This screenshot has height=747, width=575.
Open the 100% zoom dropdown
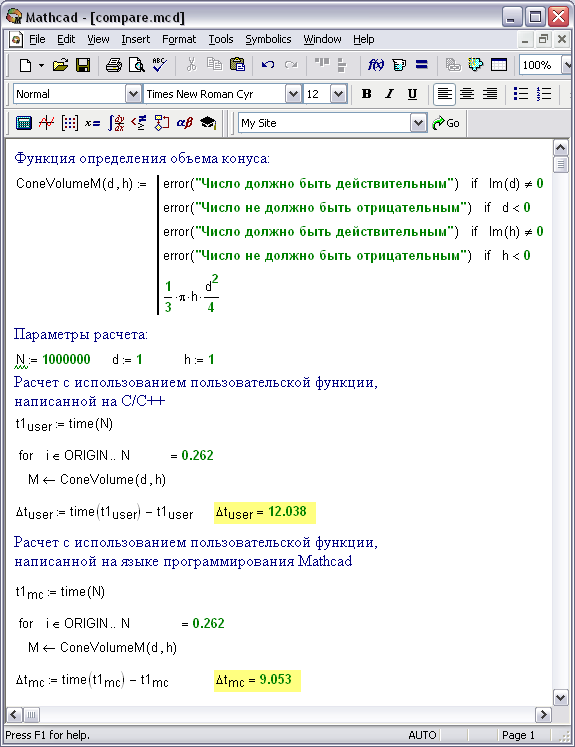tap(567, 65)
